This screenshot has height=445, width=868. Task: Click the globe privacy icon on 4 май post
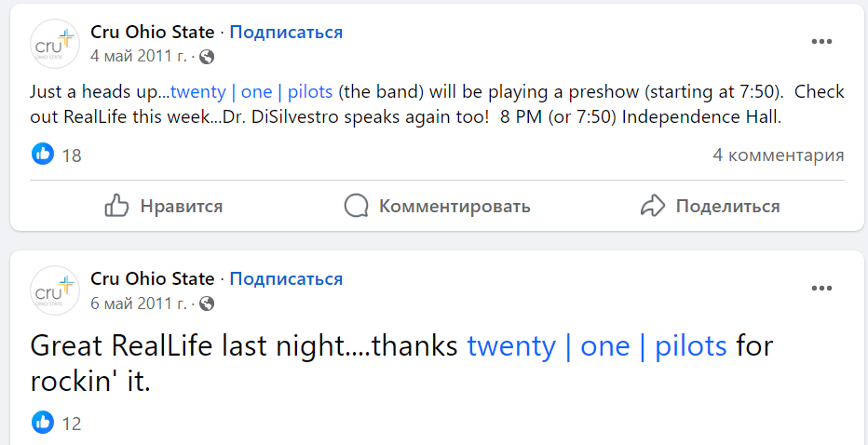pos(207,57)
